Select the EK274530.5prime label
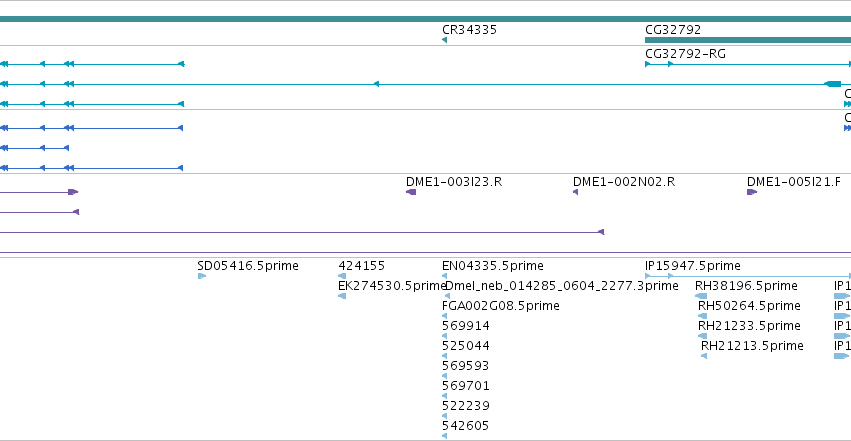The image size is (851, 441). pyautogui.click(x=391, y=286)
